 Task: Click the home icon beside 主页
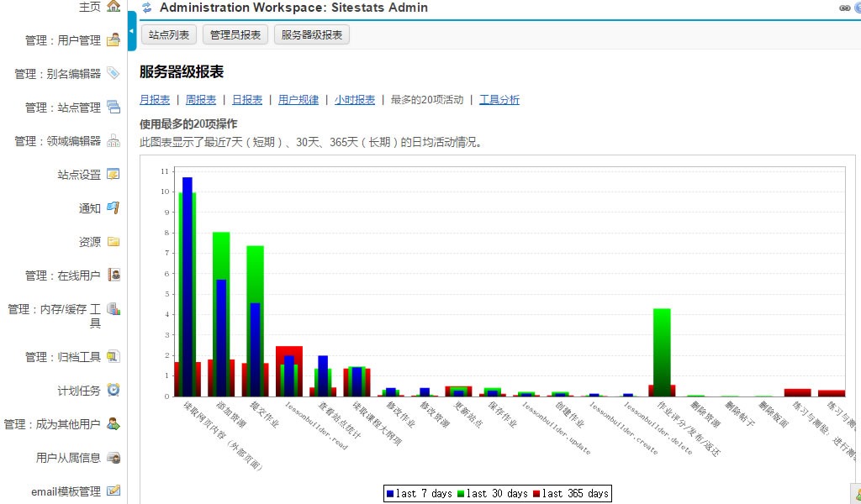click(x=114, y=7)
